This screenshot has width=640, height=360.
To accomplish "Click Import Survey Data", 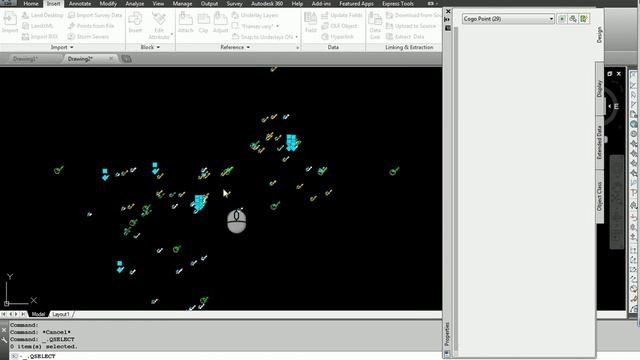I will tap(95, 15).
